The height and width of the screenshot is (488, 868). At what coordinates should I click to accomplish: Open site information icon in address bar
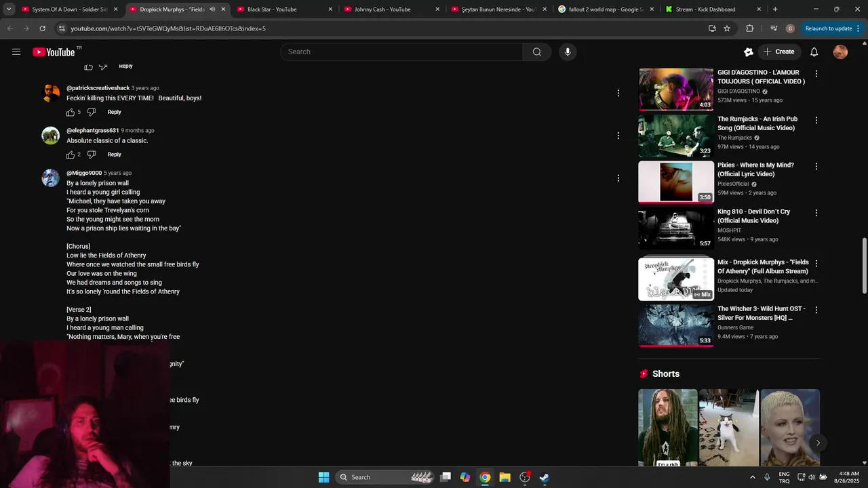[x=62, y=28]
